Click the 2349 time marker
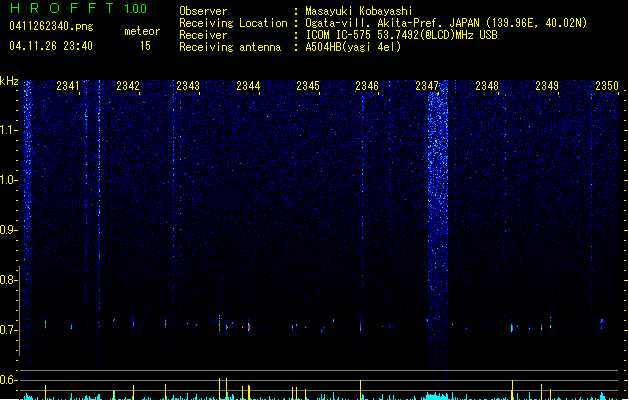Viewport: 629px width, 400px height. (547, 86)
